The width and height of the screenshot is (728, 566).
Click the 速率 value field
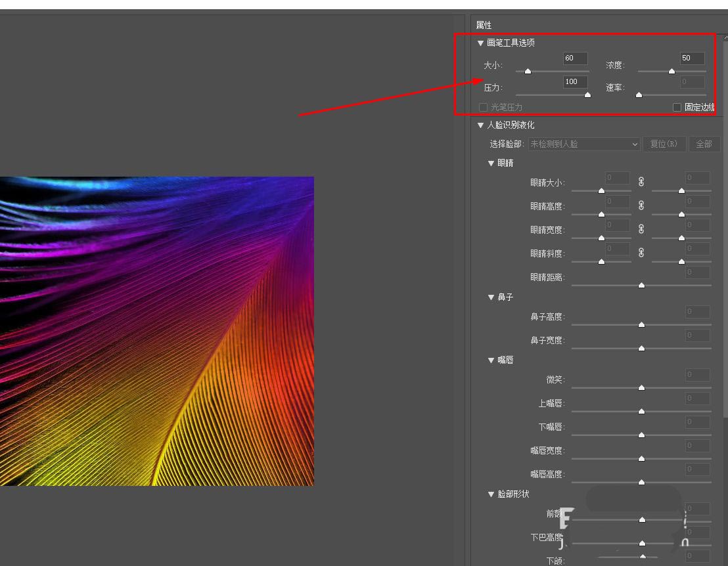(693, 81)
